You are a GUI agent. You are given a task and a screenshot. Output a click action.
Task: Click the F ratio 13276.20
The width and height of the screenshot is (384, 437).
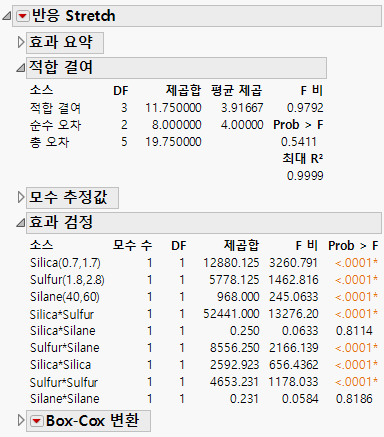tap(293, 314)
